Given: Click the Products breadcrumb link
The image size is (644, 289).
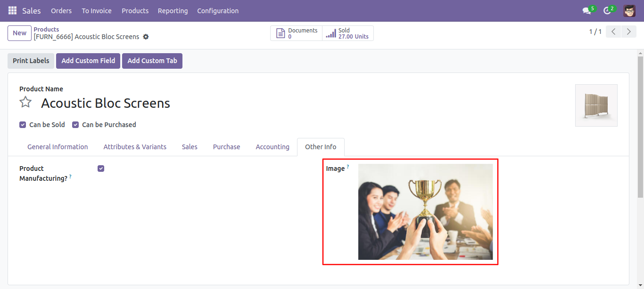Looking at the screenshot, I should (x=46, y=29).
